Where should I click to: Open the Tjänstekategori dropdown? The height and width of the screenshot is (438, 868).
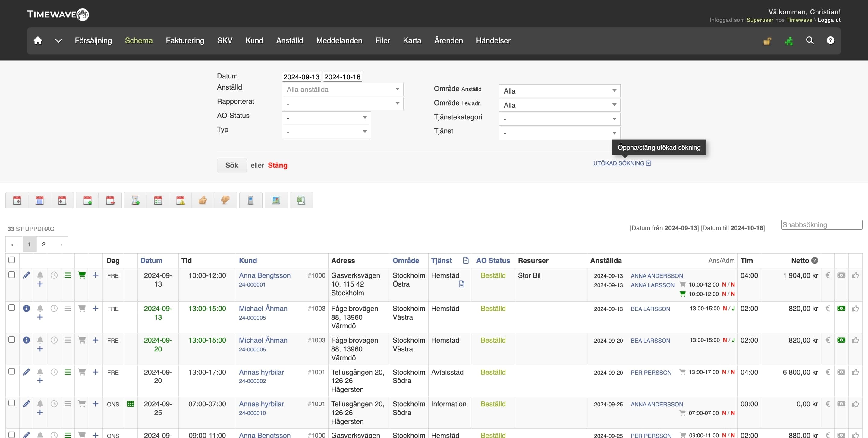[559, 119]
